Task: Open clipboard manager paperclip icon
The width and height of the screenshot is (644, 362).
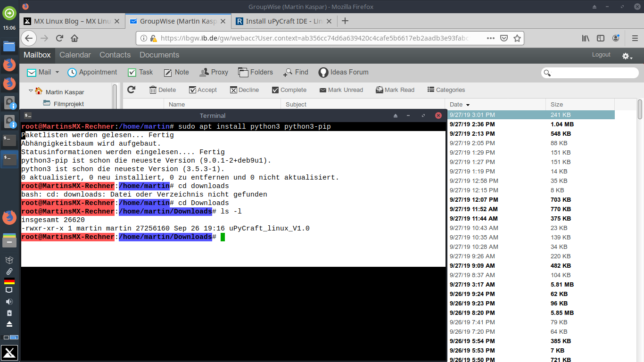Action: pyautogui.click(x=9, y=271)
